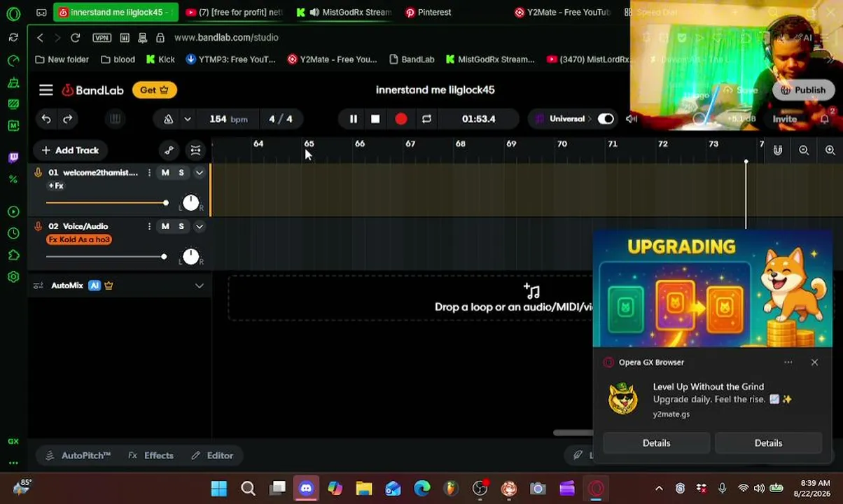
Task: Zoom in the timeline
Action: [830, 150]
